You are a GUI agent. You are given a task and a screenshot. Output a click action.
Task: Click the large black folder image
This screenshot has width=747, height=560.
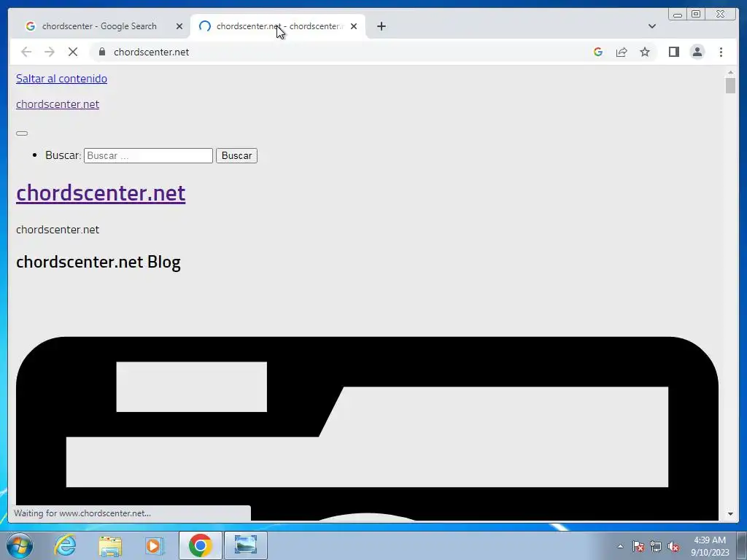click(367, 429)
